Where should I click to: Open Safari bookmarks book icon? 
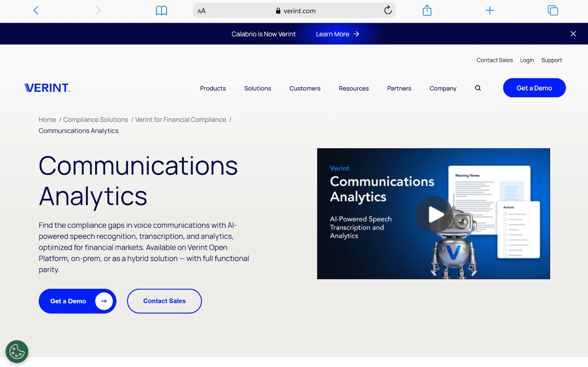point(161,11)
